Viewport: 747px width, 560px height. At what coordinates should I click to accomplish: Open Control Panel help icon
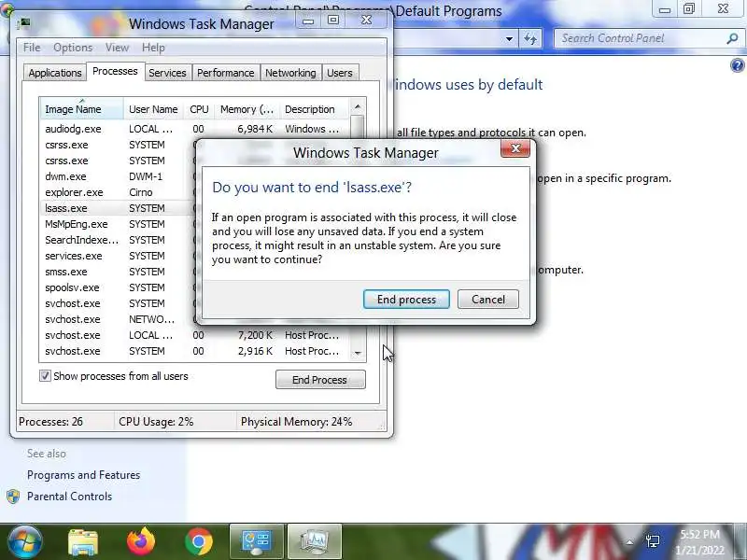click(738, 65)
